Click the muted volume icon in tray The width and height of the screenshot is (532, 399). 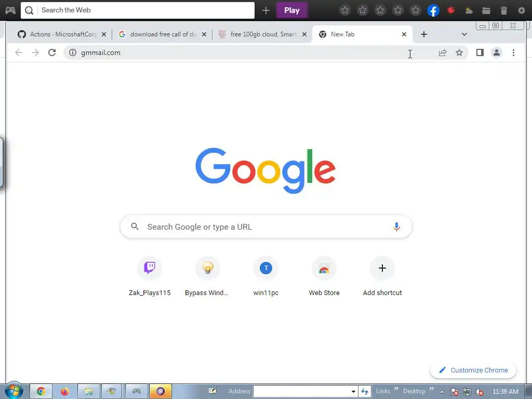(x=480, y=392)
